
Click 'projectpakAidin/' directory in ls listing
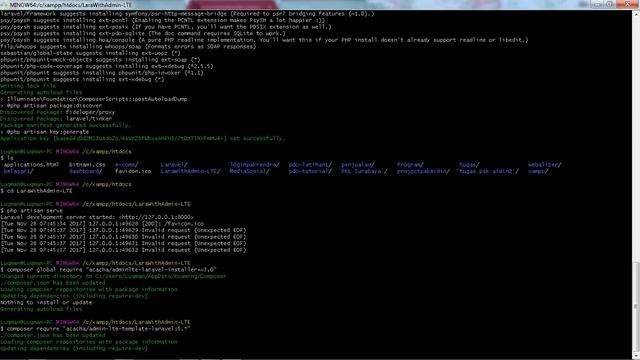pyautogui.click(x=423, y=171)
